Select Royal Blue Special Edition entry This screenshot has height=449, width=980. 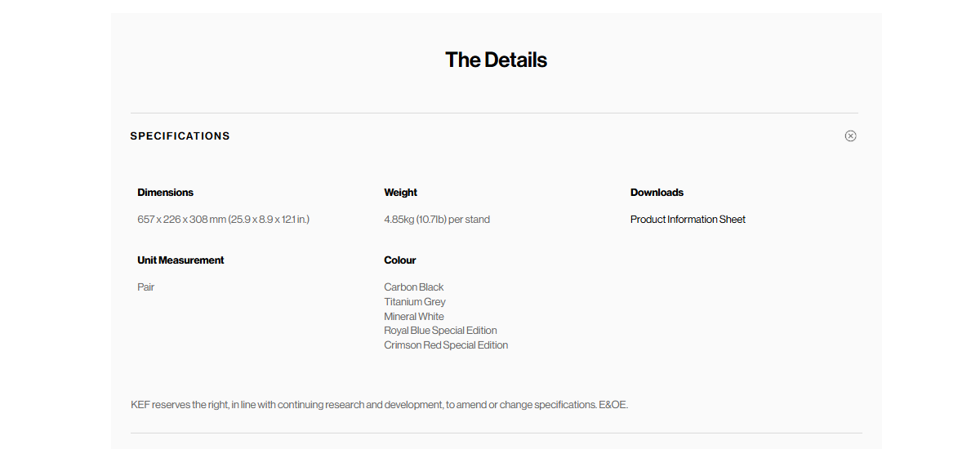[x=440, y=331]
